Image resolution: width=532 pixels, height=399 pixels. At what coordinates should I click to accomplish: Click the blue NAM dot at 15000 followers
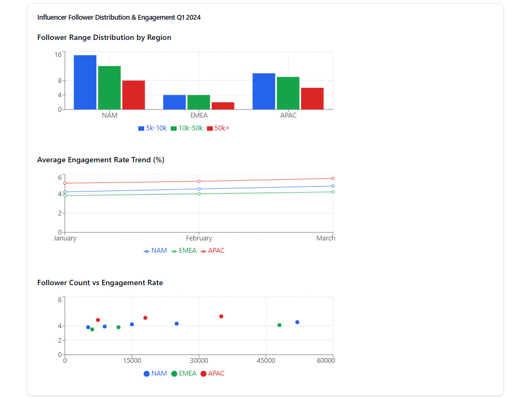click(132, 325)
